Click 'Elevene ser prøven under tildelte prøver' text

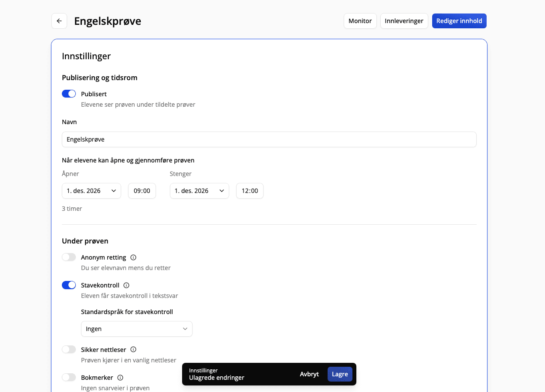click(x=138, y=105)
